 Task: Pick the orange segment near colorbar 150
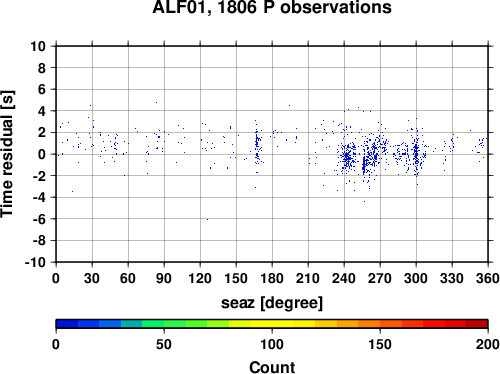point(380,324)
